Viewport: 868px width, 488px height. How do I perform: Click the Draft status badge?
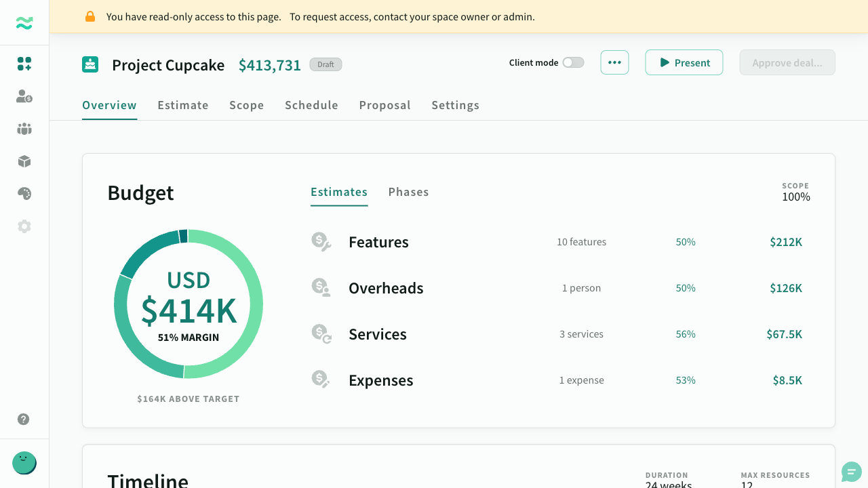[x=326, y=64]
